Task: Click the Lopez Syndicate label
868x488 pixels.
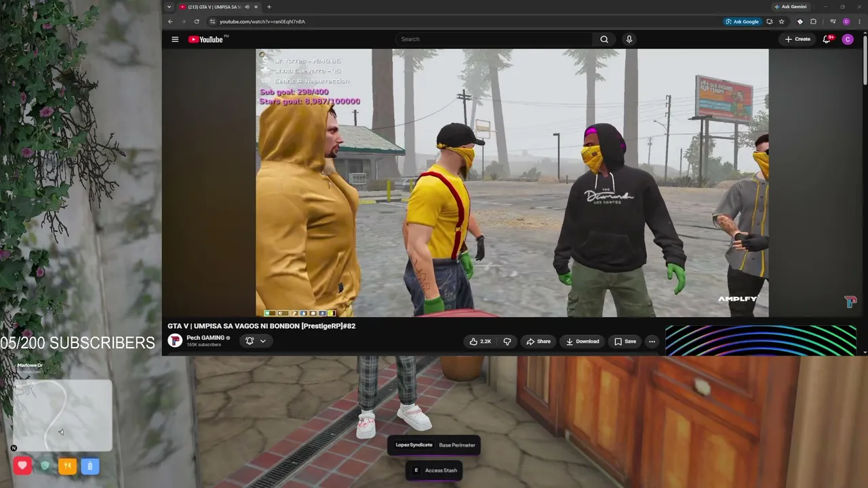Action: [x=414, y=445]
